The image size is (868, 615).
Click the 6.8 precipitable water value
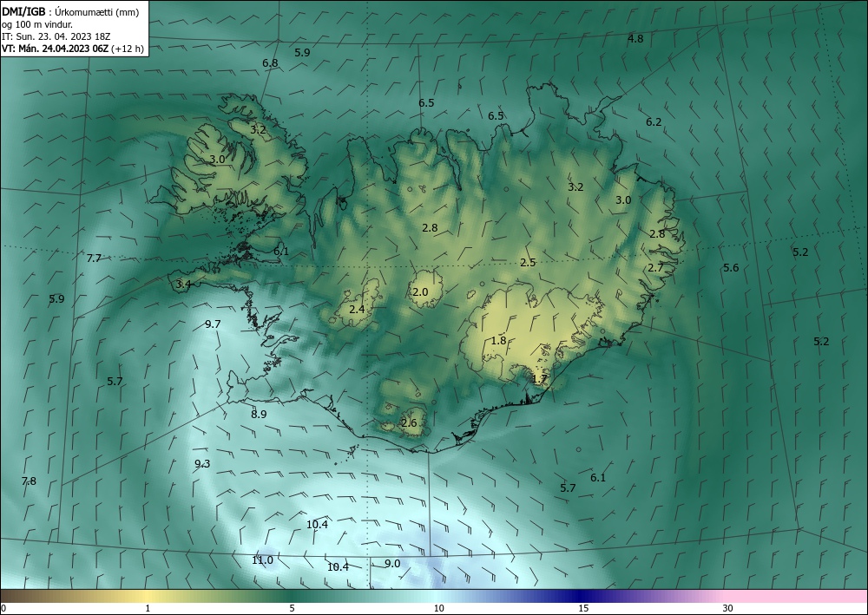point(270,63)
